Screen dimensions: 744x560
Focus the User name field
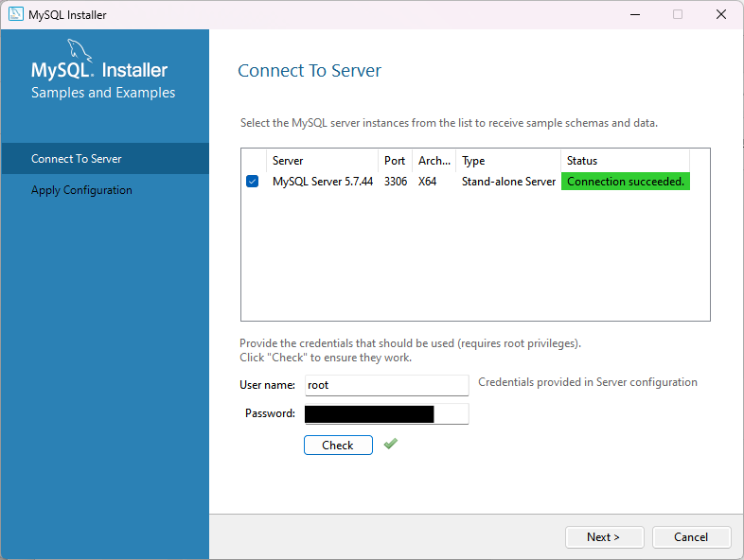[387, 385]
